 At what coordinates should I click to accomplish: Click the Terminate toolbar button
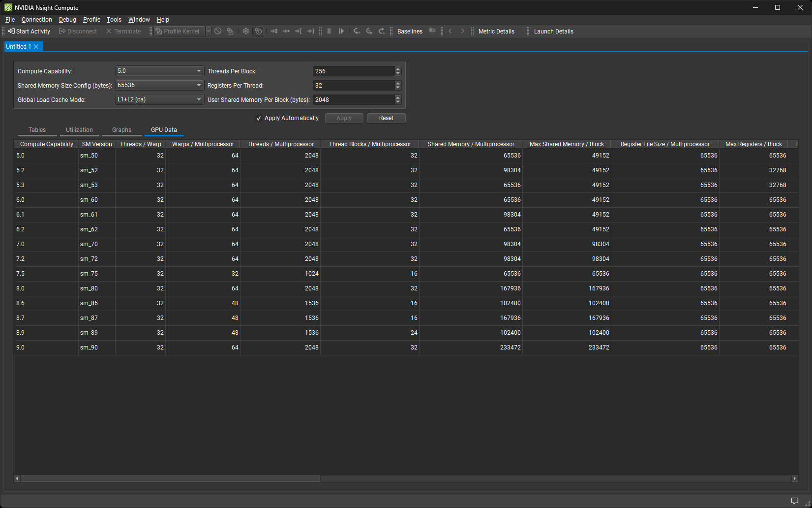[x=123, y=31]
